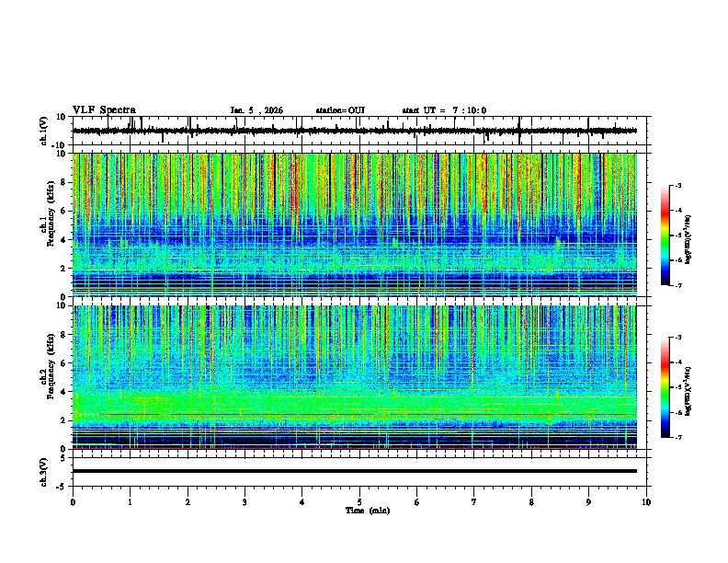
Task: Click inside the ch.1 spectrogram panel
Action: click(x=355, y=224)
